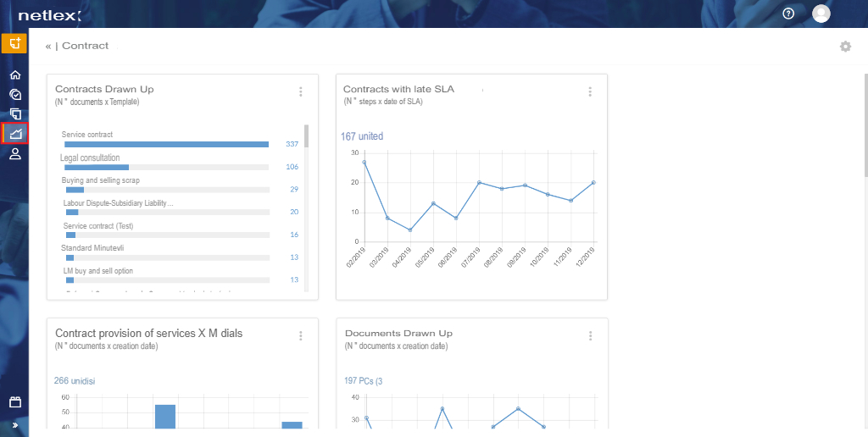The image size is (868, 437).
Task: Open the tasks checkmark sidebar icon
Action: [15, 95]
